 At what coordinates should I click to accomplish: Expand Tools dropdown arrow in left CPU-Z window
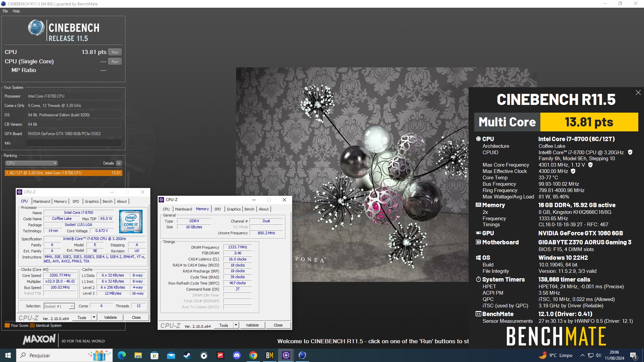point(94,317)
